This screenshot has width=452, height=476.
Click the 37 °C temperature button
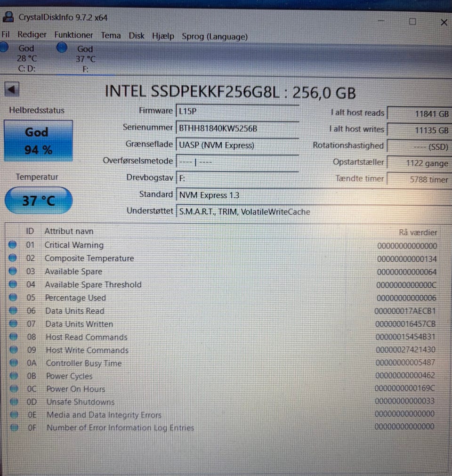(x=39, y=201)
